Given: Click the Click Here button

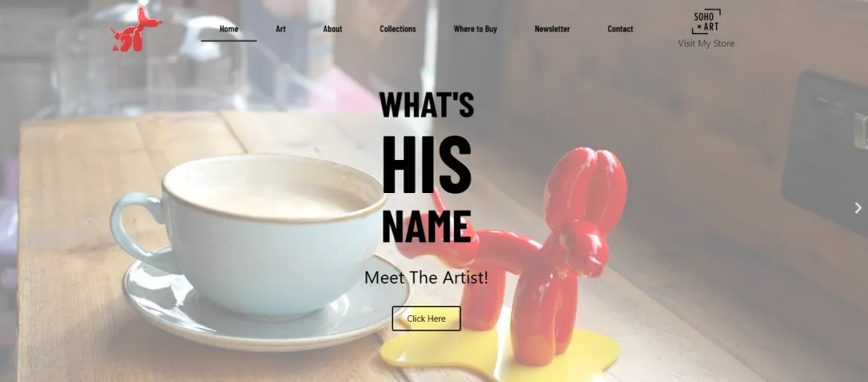Looking at the screenshot, I should [x=426, y=318].
